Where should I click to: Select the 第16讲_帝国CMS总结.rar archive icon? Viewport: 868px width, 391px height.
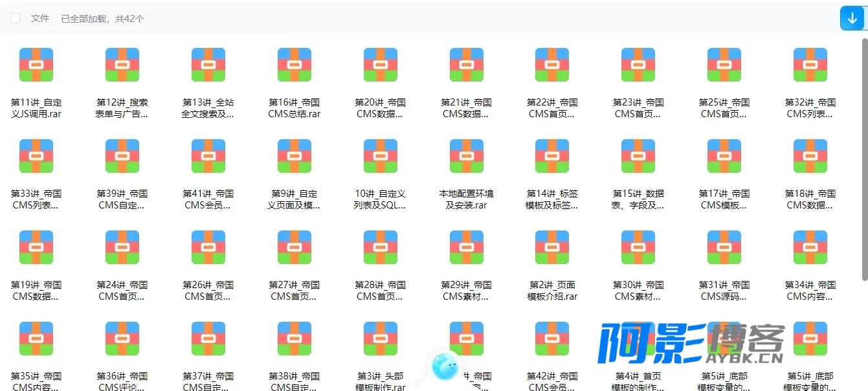tap(295, 65)
